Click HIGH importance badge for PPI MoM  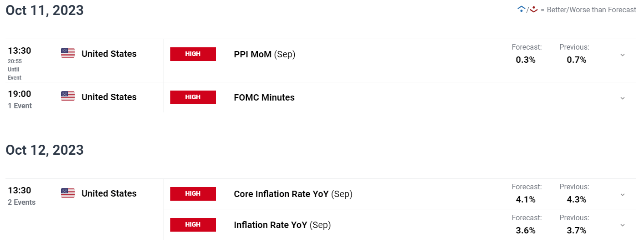[193, 54]
